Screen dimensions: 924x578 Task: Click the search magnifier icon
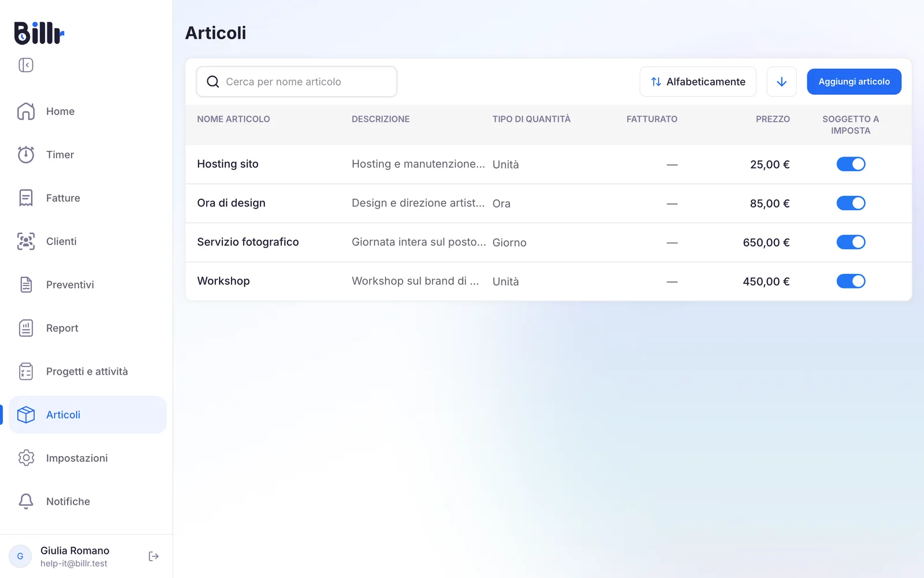[213, 81]
